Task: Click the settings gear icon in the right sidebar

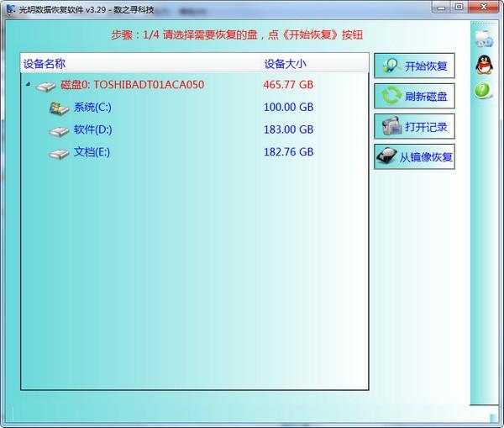Action: (x=485, y=39)
